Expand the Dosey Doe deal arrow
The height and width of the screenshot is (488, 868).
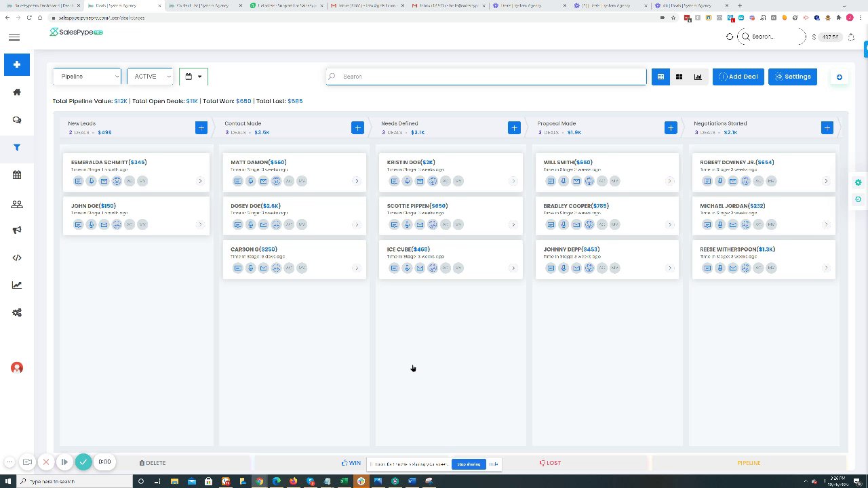(357, 224)
